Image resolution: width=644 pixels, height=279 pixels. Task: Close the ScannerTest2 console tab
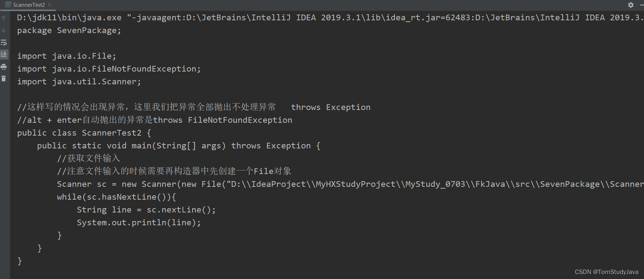49,5
